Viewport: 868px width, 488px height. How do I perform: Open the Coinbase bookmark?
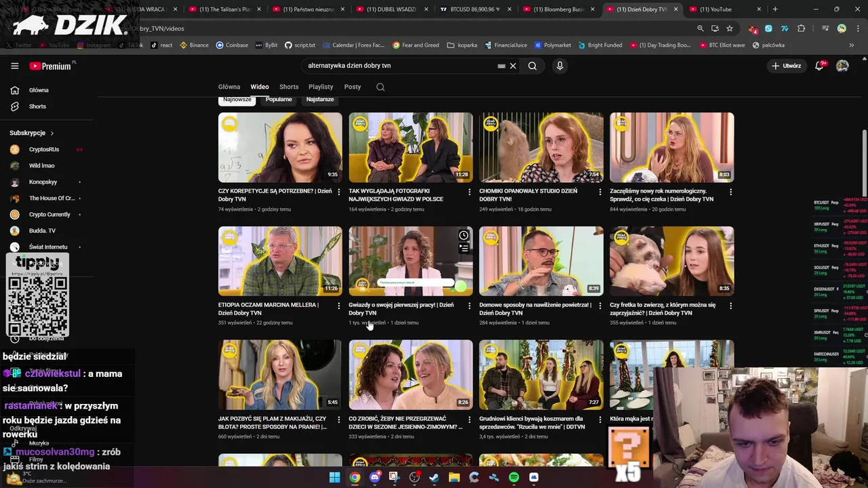(232, 45)
